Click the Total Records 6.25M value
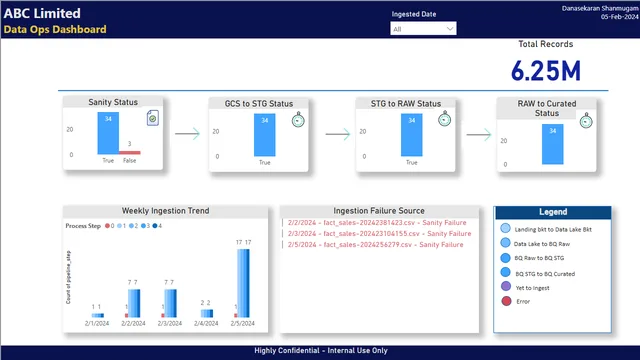640x360 pixels. click(x=546, y=71)
